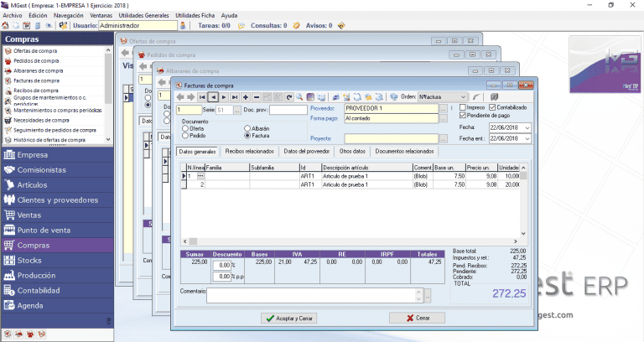Toggle Pendiente de pago checkbox
Image resolution: width=644 pixels, height=342 pixels.
[463, 116]
